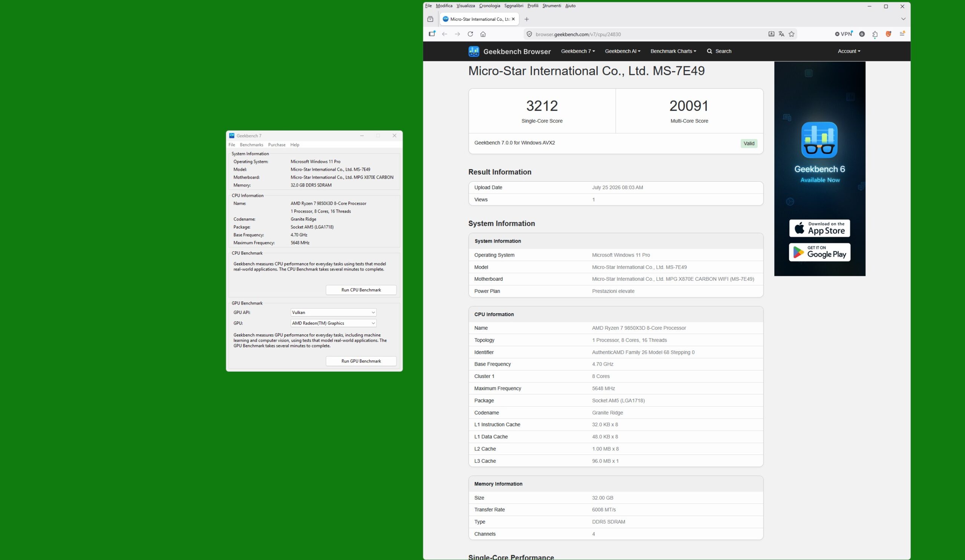965x560 pixels.
Task: Open a new browser tab
Action: click(x=527, y=19)
